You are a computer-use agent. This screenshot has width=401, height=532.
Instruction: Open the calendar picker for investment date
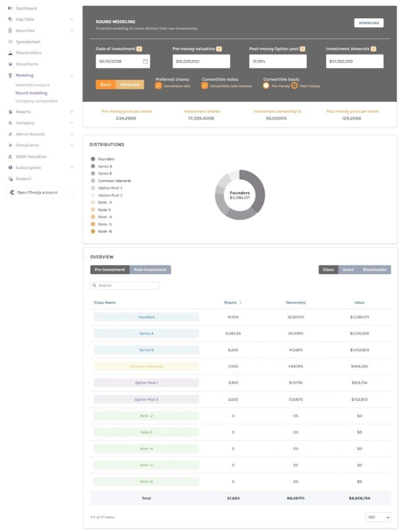coord(145,61)
